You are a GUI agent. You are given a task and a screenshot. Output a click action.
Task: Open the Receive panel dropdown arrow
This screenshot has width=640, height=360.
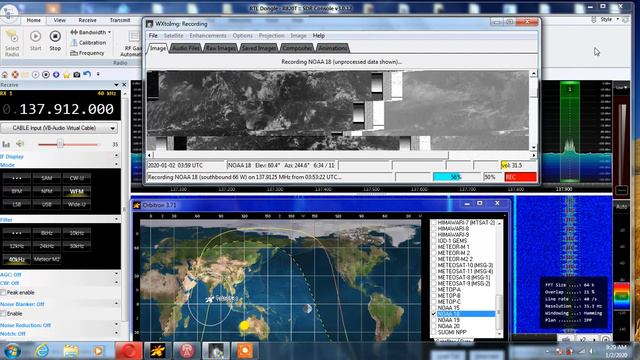coord(116,84)
